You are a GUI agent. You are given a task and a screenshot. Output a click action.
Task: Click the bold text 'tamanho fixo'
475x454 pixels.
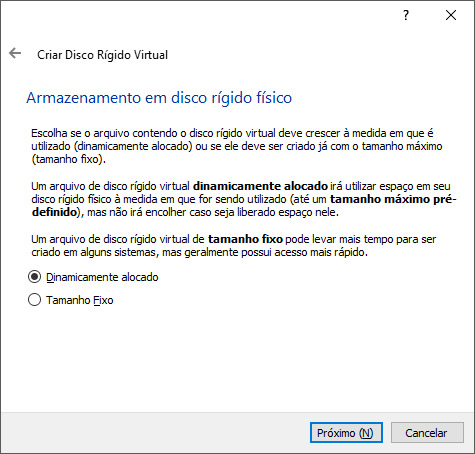[x=245, y=239]
